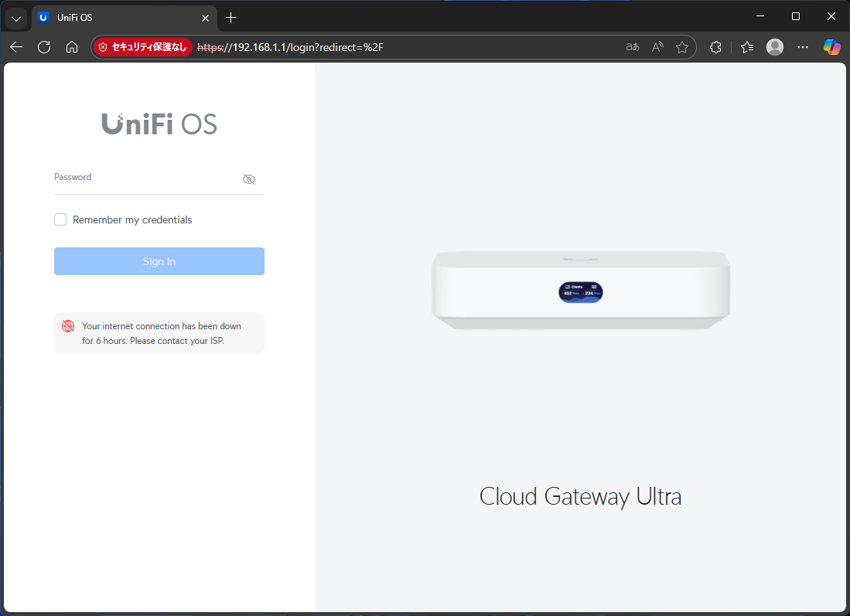Activate the read aloud icon
This screenshot has height=616, width=850.
click(x=657, y=47)
